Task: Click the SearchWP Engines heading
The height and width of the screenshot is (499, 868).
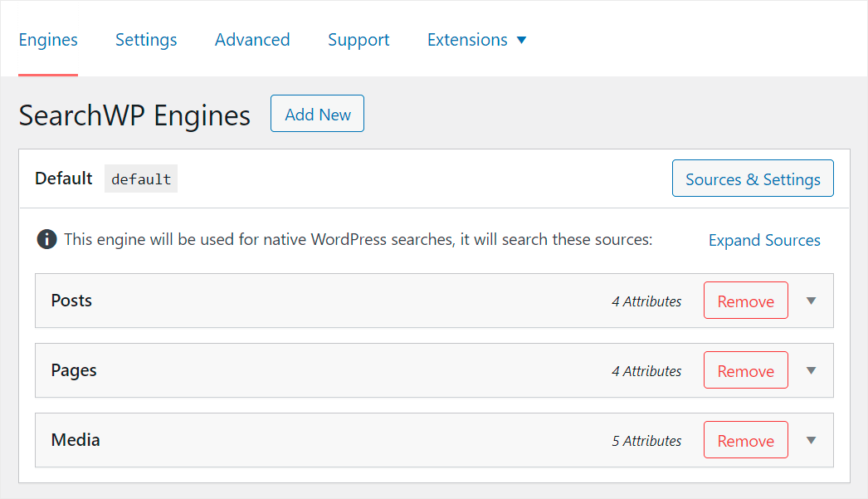Action: 134,115
